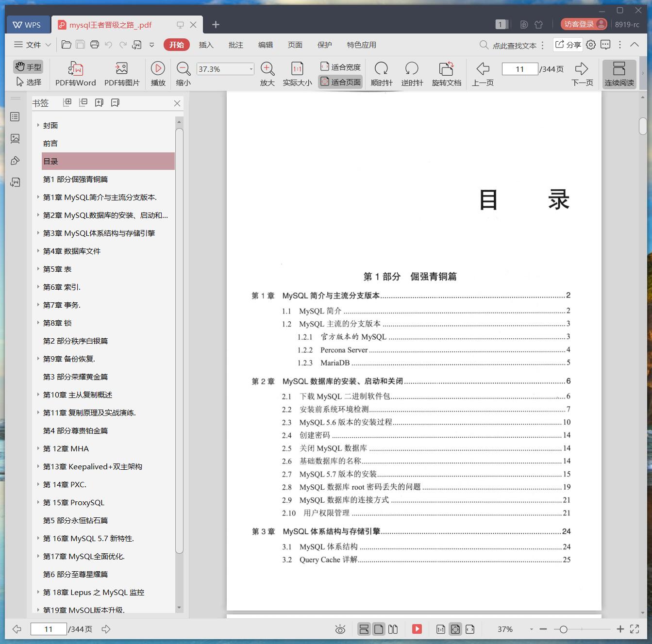Image resolution: width=652 pixels, height=644 pixels.
Task: Enter fullscreen via status bar corner icon
Action: point(635,629)
